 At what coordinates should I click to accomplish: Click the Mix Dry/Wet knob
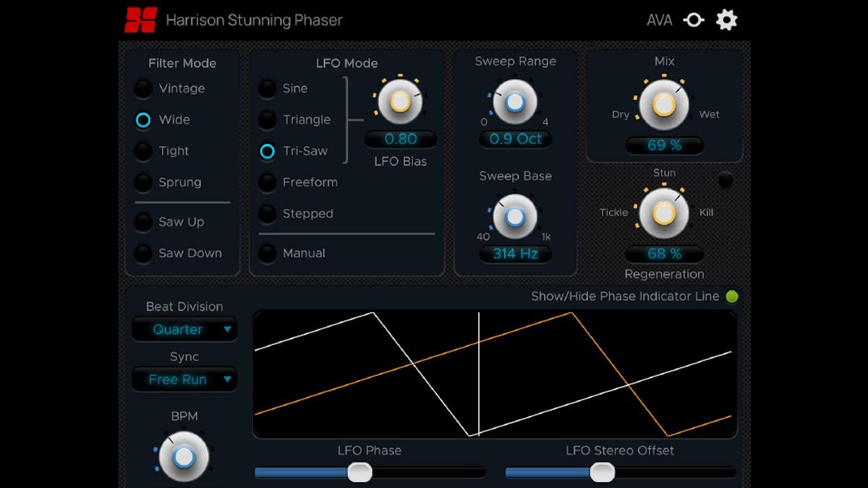tap(663, 105)
